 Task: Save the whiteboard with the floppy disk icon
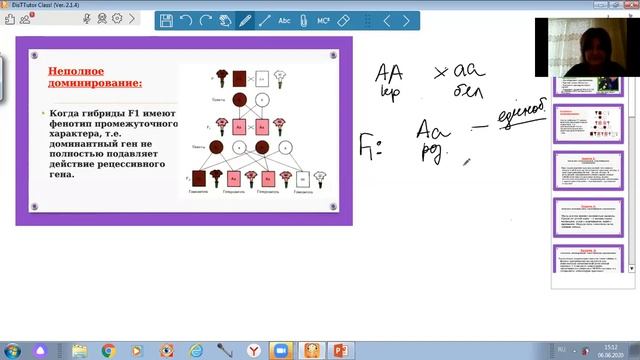coord(166,21)
